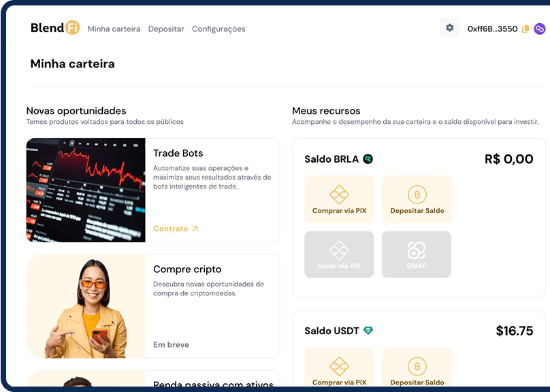Click the Compre cripto description text
Viewport: 550px width, 392px height.
(x=209, y=289)
